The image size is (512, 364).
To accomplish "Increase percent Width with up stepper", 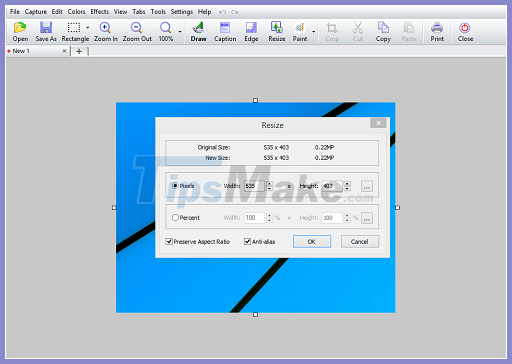I will pos(269,215).
